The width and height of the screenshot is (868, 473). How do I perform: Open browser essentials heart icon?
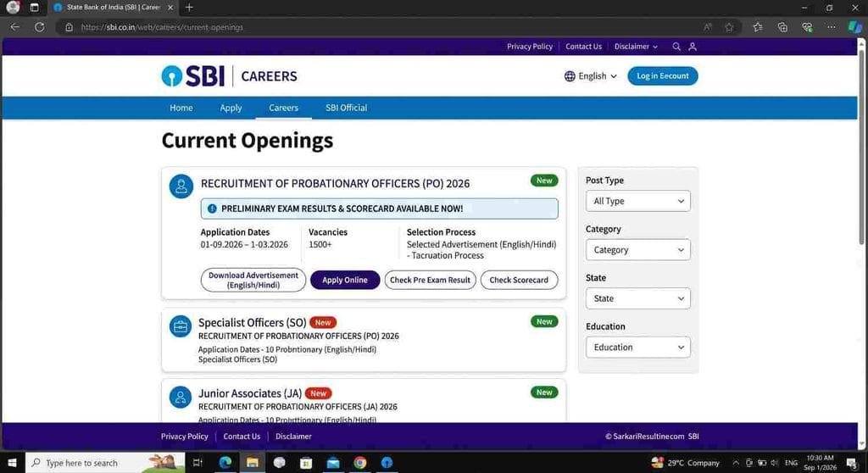[807, 27]
